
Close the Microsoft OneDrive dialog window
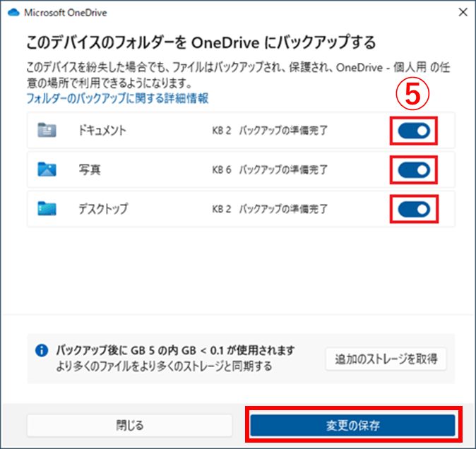463,12
